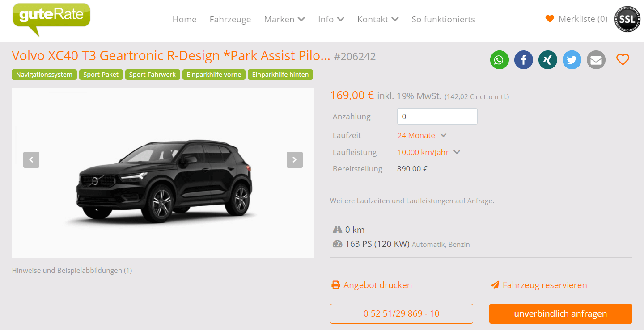Screen dimensions: 644x330
Task: Click the unverbindlich anfragen button
Action: [x=561, y=313]
